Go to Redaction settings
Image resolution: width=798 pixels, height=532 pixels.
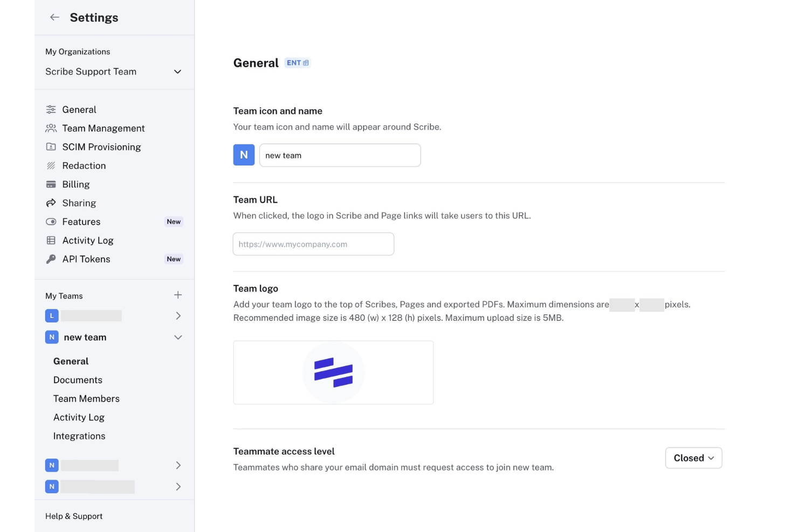[84, 165]
